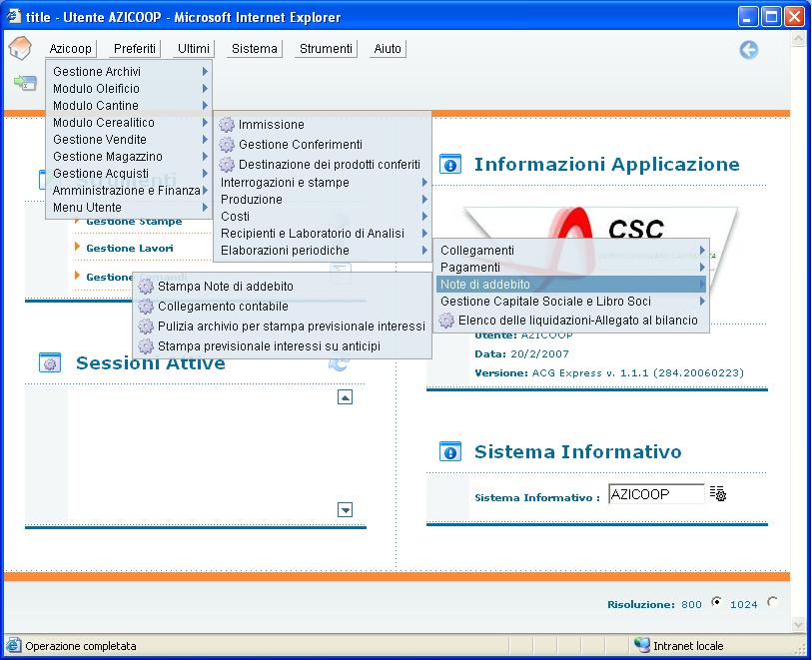Screen dimensions: 812x660
Task: Click the home house icon
Action: pos(20,49)
